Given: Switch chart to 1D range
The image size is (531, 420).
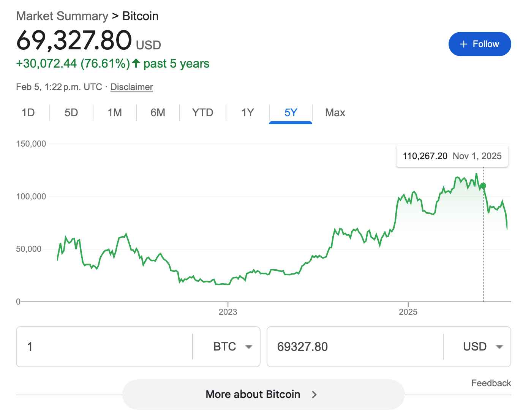Looking at the screenshot, I should pyautogui.click(x=28, y=113).
